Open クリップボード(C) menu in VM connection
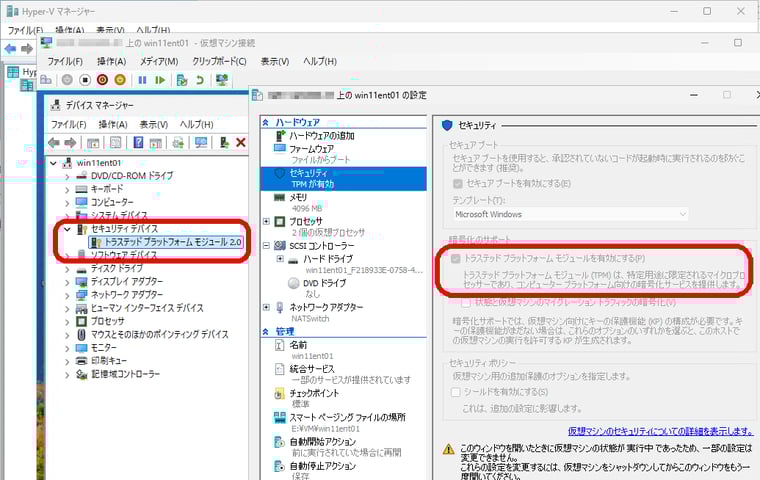The image size is (760, 480). (219, 62)
